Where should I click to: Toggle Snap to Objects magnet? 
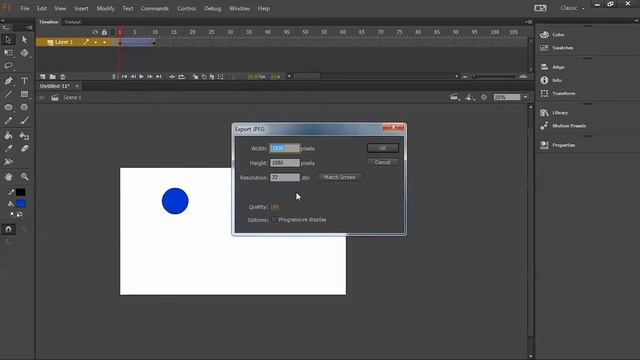tap(8, 229)
